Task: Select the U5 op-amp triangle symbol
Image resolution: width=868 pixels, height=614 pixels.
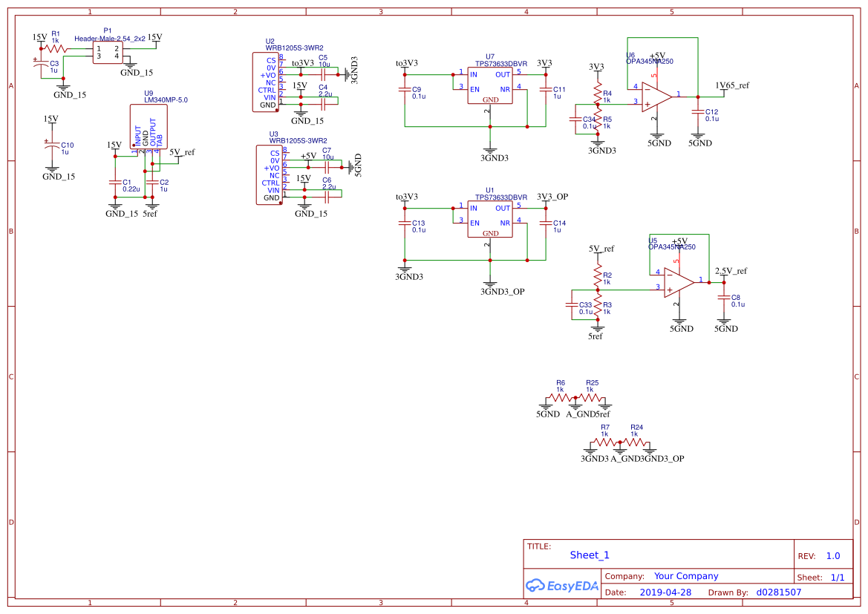Action: (x=679, y=281)
